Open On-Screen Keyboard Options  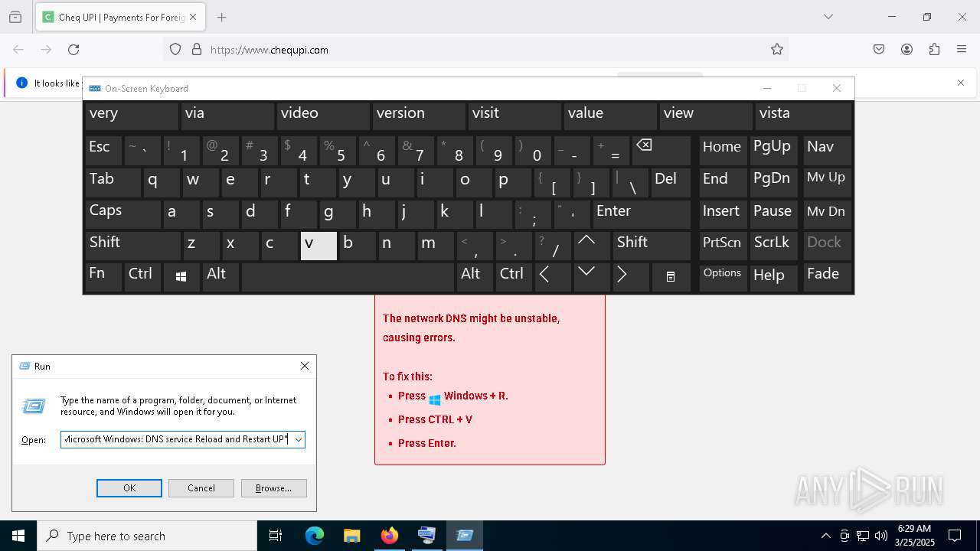[723, 277]
